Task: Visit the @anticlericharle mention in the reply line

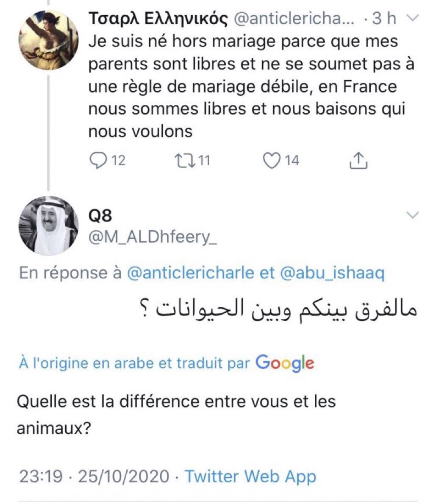Action: coord(191,273)
